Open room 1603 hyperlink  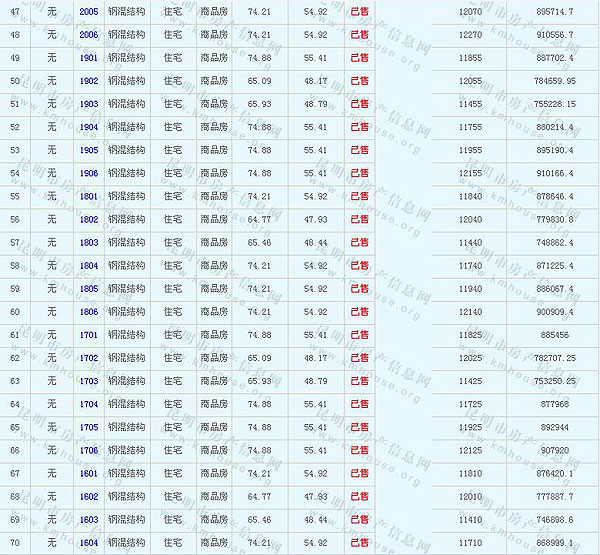89,520
